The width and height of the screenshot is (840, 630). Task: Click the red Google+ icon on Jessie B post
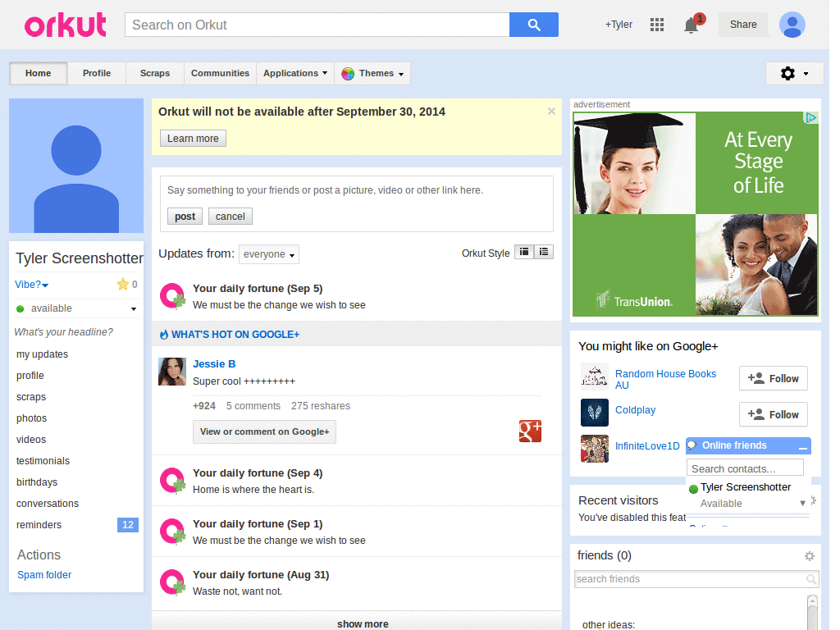tap(530, 431)
